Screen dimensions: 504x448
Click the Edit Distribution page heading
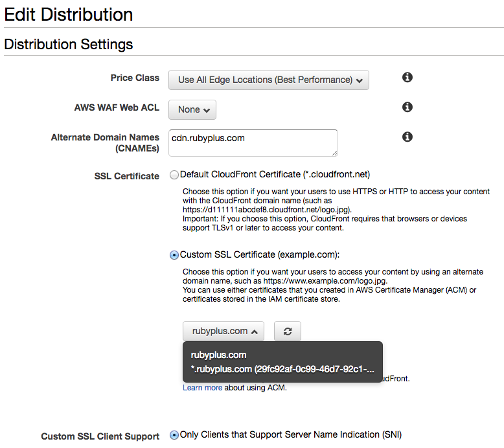(69, 14)
